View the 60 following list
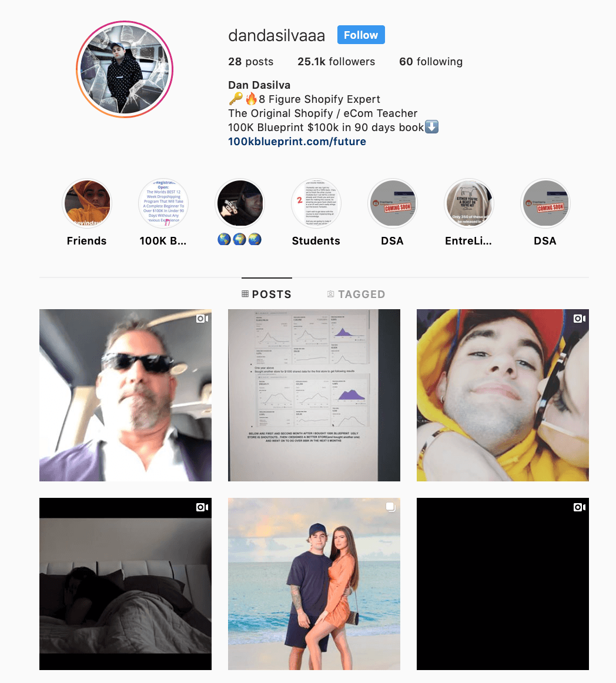Image resolution: width=616 pixels, height=683 pixels. click(x=431, y=61)
